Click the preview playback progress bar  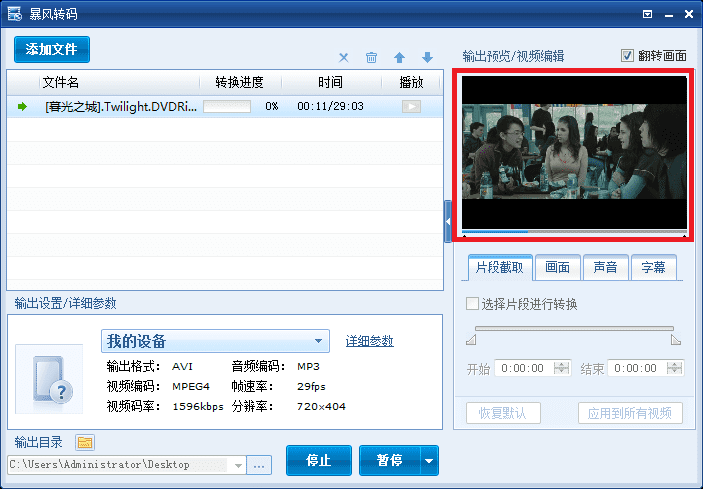click(574, 232)
